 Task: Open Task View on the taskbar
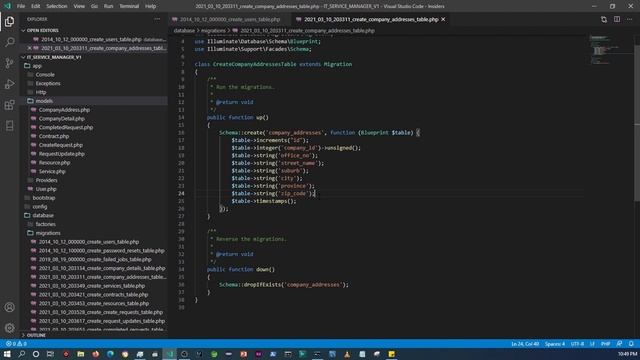tap(50, 354)
